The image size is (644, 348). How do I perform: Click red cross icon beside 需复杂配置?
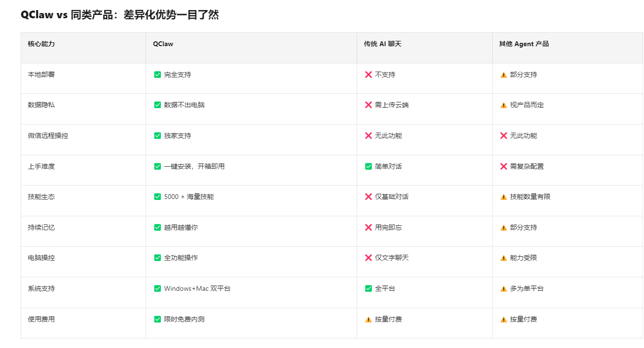[504, 166]
